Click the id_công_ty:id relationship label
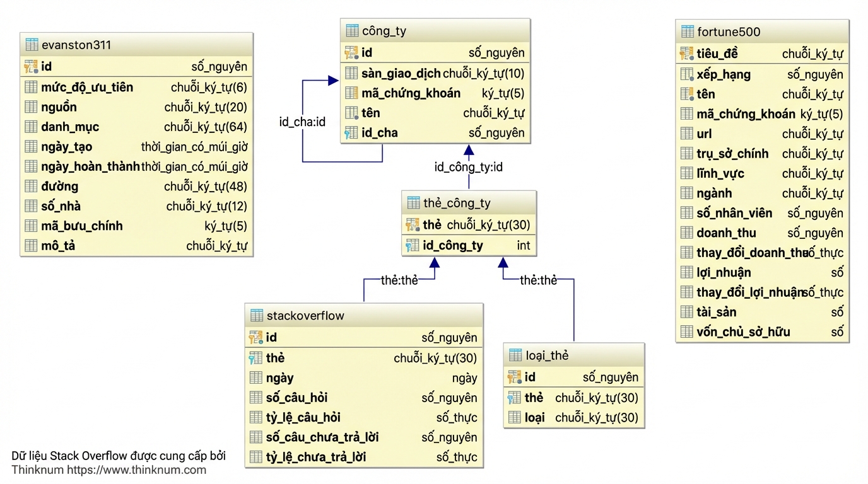 (469, 168)
